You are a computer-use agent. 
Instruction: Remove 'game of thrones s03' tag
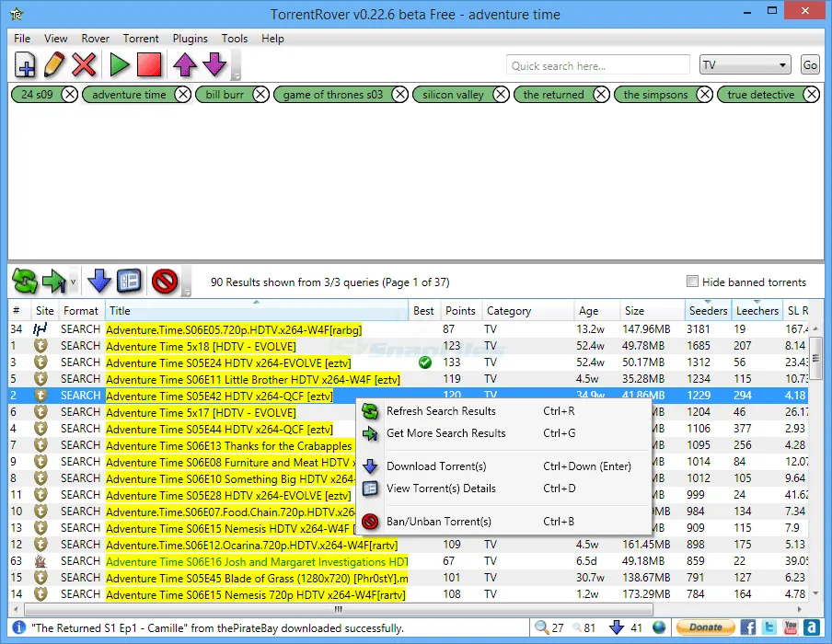400,95
